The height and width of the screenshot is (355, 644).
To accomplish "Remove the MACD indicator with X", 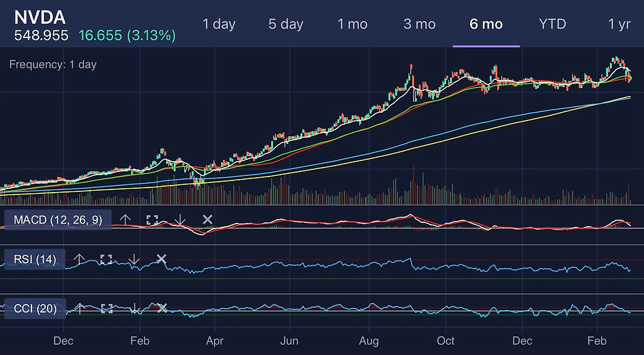I will (207, 220).
